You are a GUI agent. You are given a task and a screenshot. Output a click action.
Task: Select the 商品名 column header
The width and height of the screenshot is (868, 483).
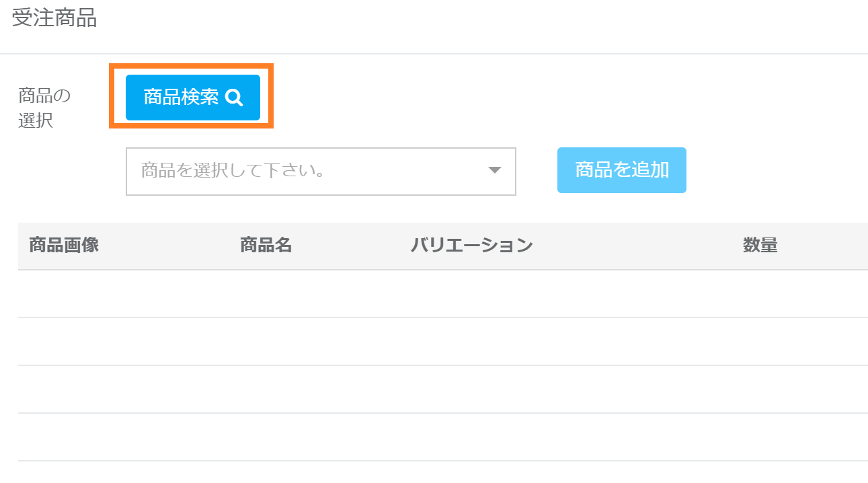[x=266, y=246]
